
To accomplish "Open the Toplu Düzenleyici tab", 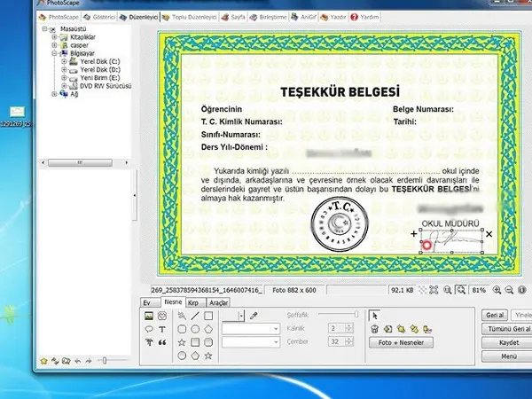I will [x=190, y=17].
